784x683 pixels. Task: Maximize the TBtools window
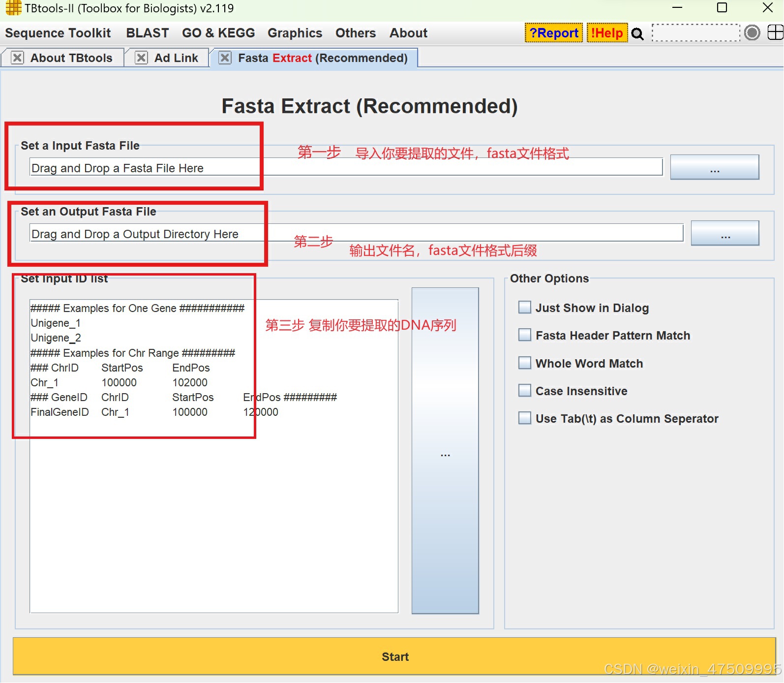pyautogui.click(x=722, y=7)
